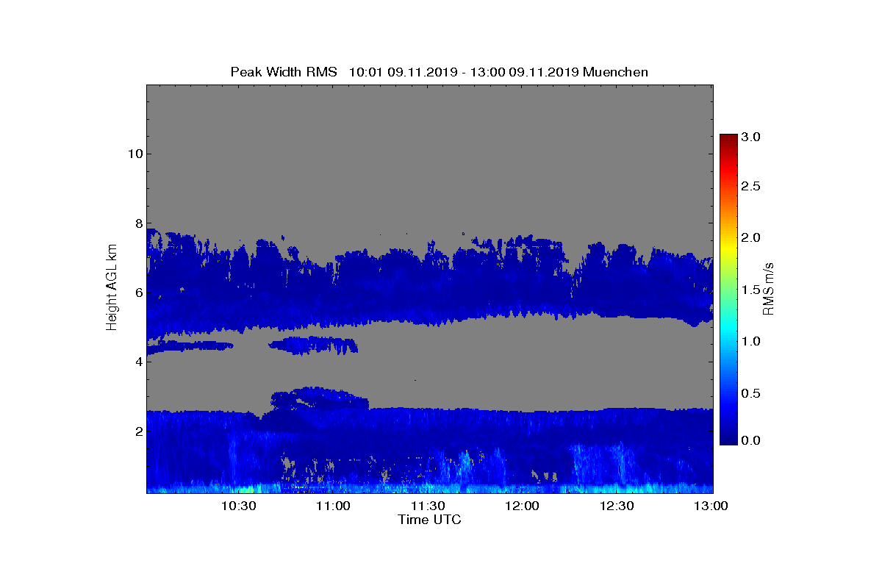
Task: Click the small cloud patch near 4.5 km at 11:00
Action: [314, 345]
